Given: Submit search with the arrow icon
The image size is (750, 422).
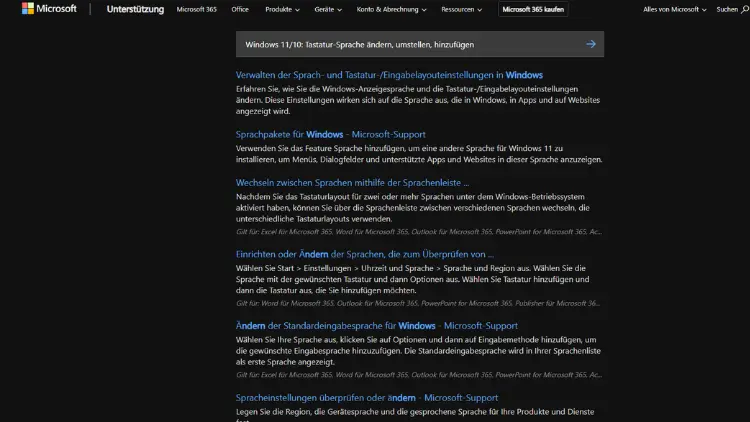Looking at the screenshot, I should click(591, 44).
